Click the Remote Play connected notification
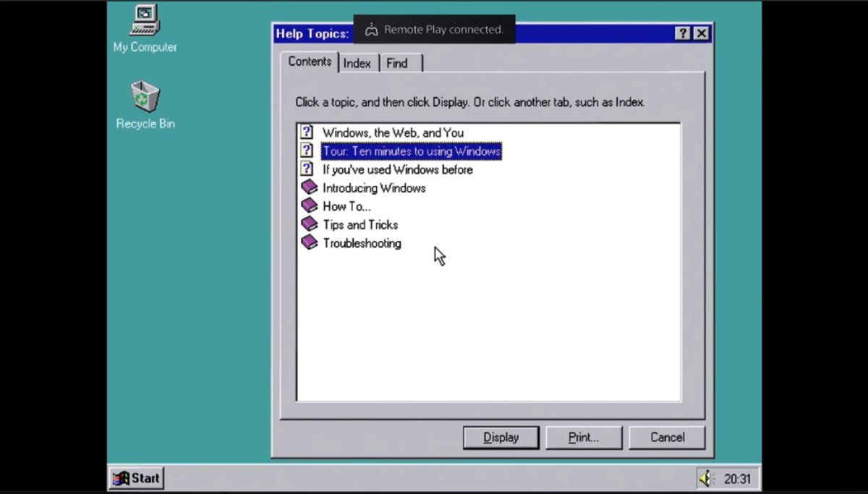868x494 pixels. click(x=434, y=30)
